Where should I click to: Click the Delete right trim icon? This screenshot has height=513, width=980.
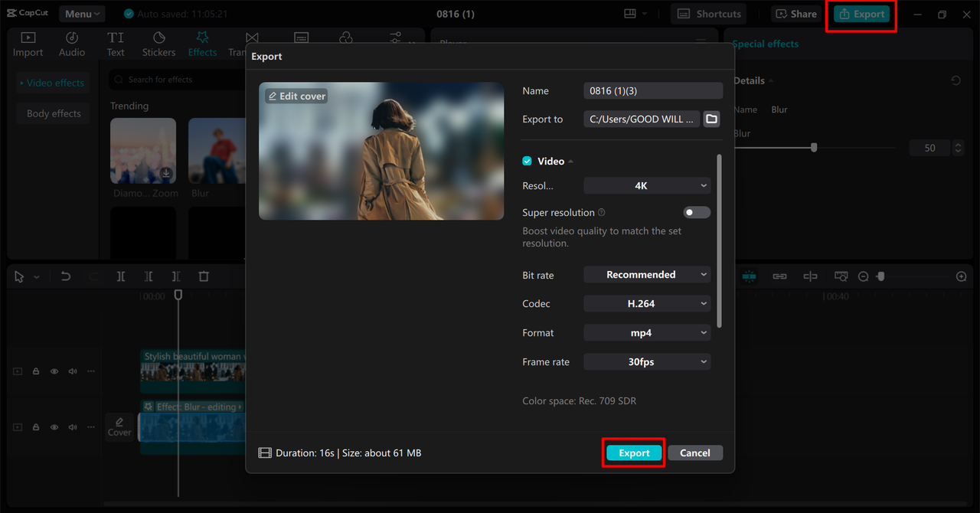coord(176,276)
